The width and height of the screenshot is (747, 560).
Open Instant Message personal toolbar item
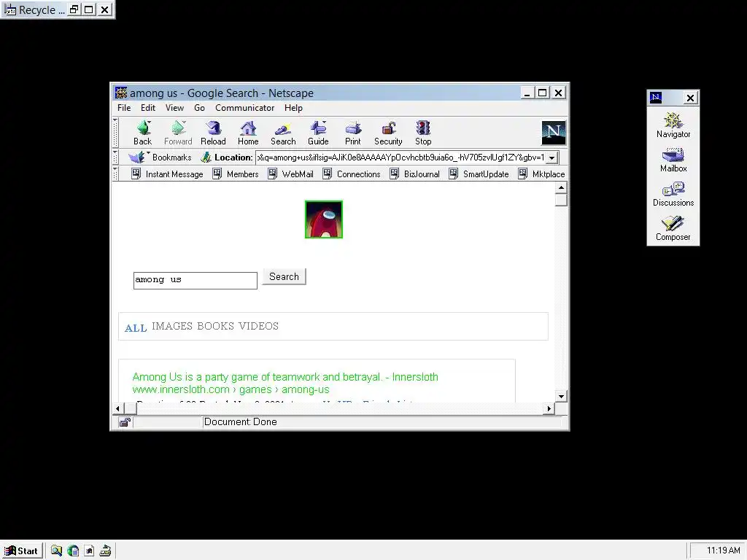(x=167, y=174)
